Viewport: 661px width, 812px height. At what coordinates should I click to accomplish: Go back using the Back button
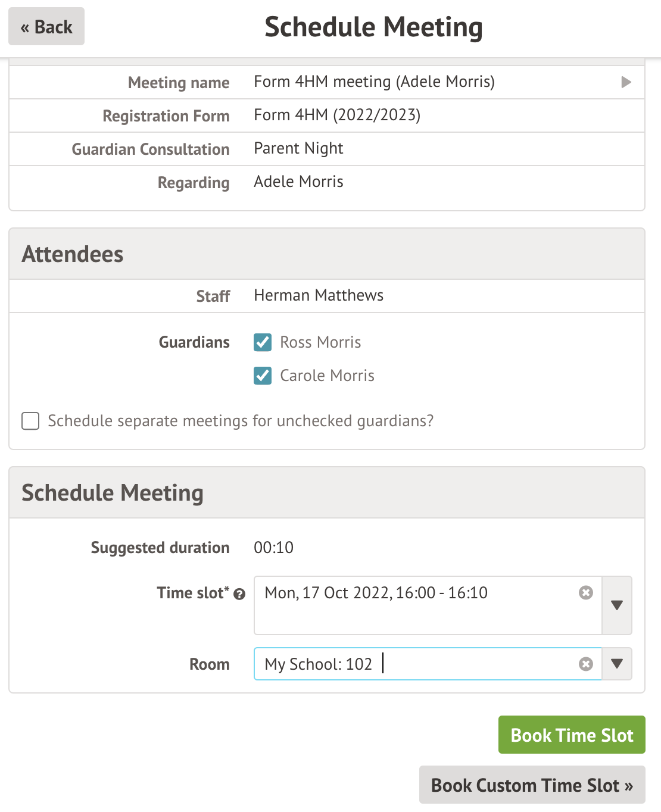tap(46, 27)
